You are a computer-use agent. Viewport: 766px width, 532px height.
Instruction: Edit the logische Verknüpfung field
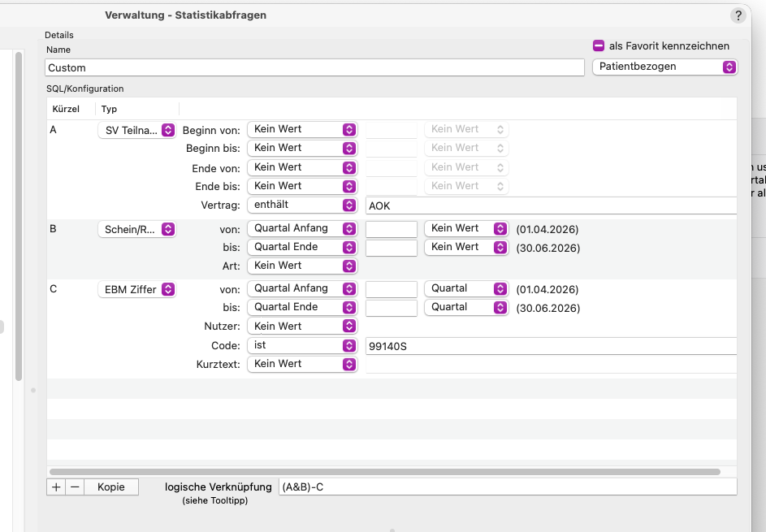click(x=508, y=487)
